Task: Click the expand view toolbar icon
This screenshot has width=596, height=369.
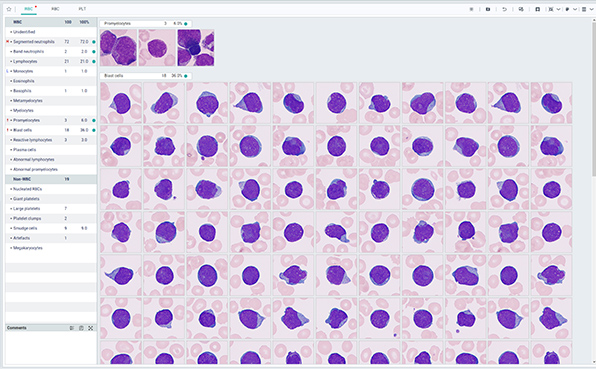Action: pyautogui.click(x=551, y=9)
